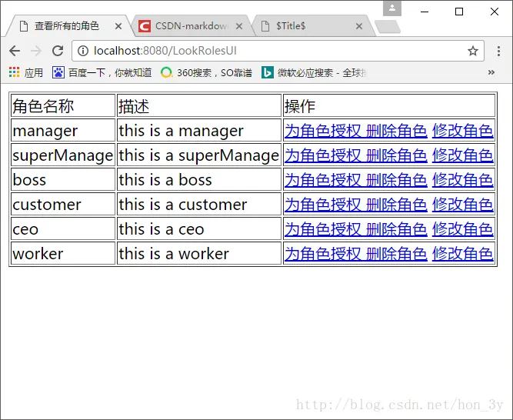
Task: Open the 百度一下 bookmark
Action: tap(102, 72)
